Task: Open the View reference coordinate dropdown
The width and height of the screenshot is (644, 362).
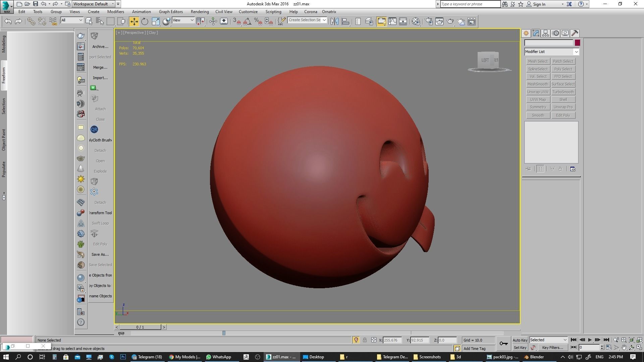Action: [183, 20]
